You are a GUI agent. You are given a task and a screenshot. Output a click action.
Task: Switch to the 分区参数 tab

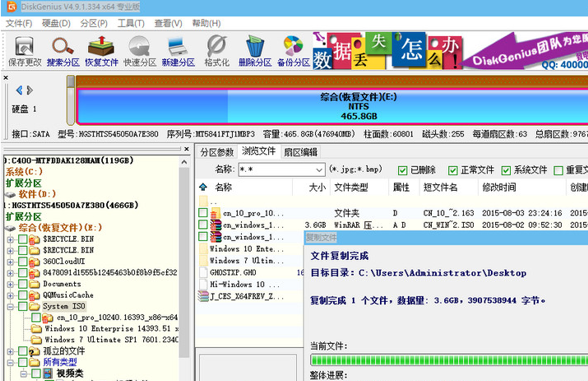pos(217,152)
